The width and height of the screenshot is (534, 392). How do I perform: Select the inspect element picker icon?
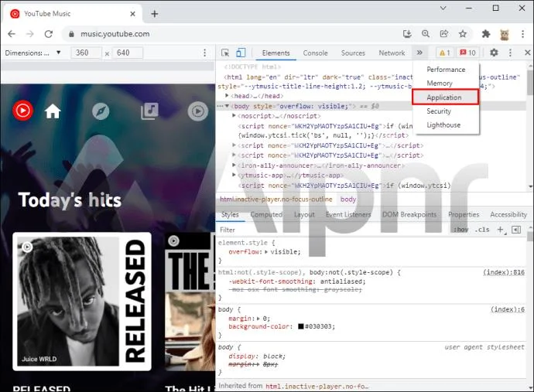pyautogui.click(x=225, y=53)
